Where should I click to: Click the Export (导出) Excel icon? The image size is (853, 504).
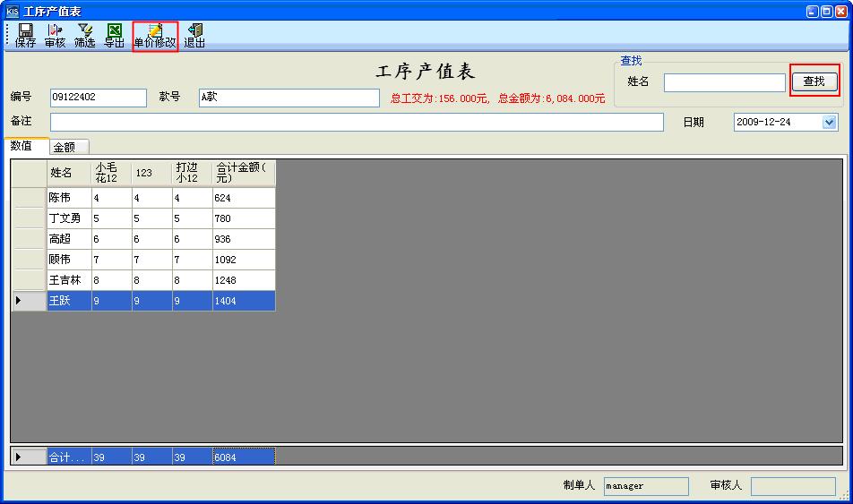(x=114, y=36)
